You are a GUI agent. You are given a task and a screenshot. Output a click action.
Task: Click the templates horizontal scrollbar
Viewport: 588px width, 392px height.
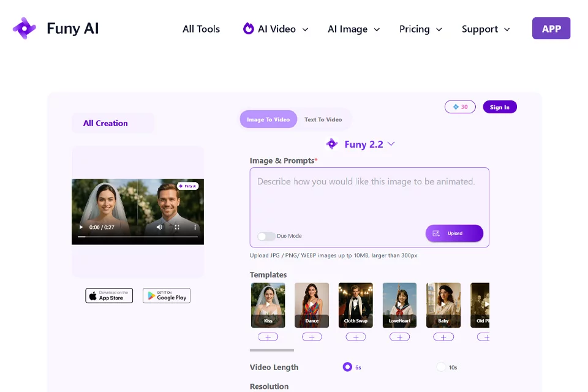272,350
